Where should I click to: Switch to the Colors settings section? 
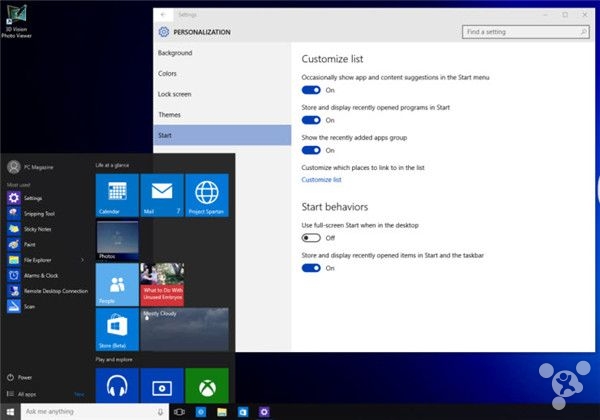pos(167,73)
